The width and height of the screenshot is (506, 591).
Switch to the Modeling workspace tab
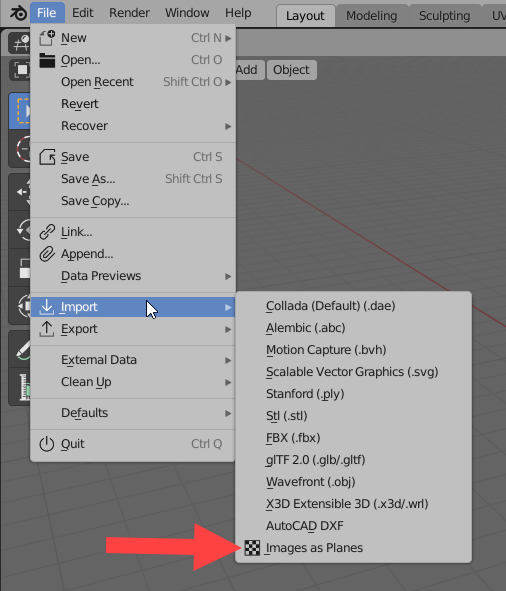(x=371, y=16)
